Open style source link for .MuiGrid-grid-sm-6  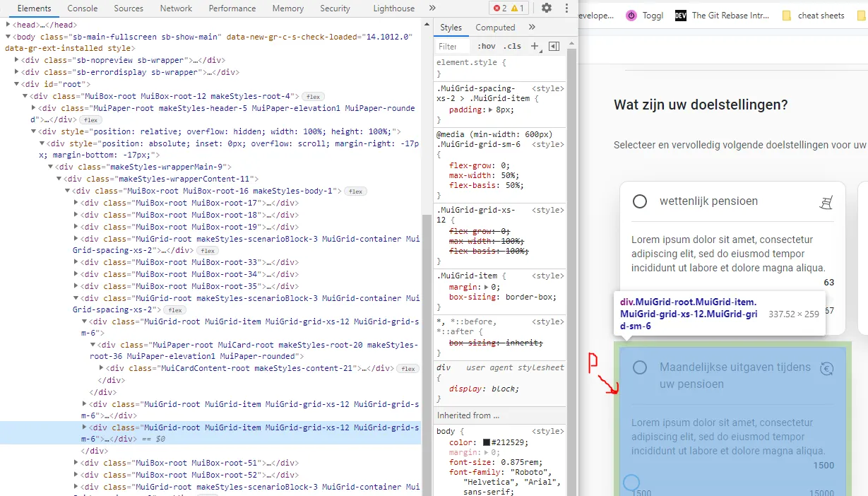point(547,144)
